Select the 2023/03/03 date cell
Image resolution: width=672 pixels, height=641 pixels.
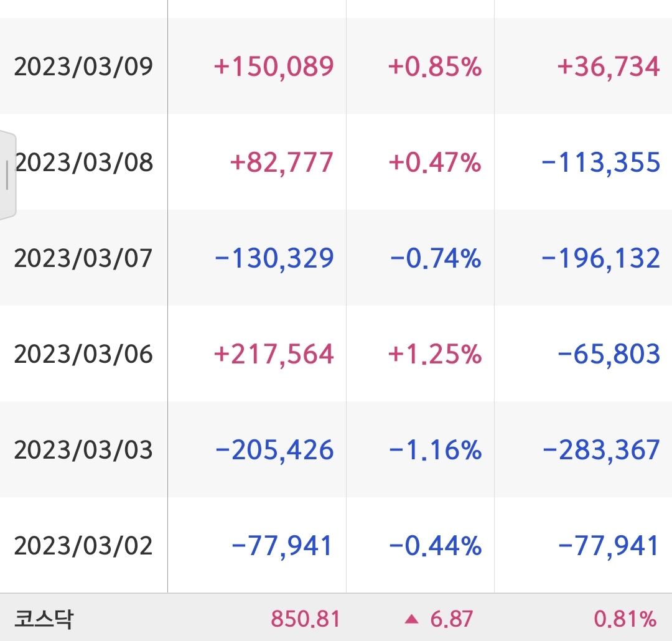(x=83, y=450)
